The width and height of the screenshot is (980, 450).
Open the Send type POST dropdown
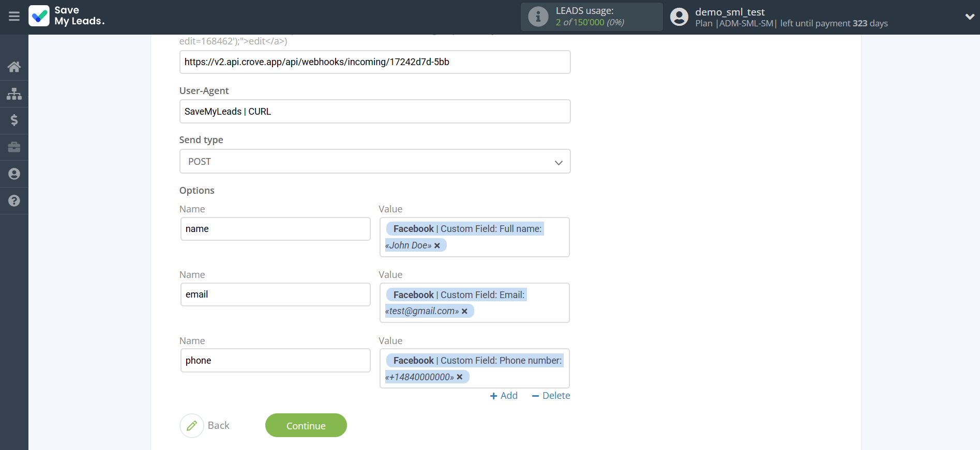point(375,161)
